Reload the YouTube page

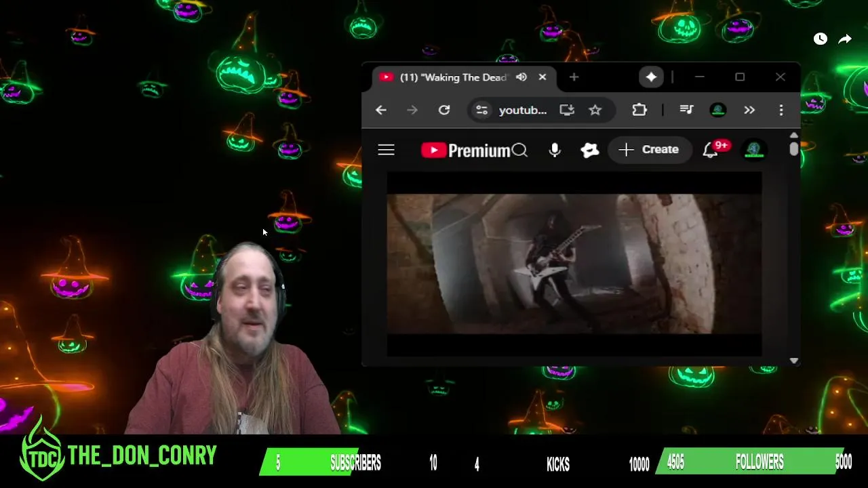click(444, 110)
